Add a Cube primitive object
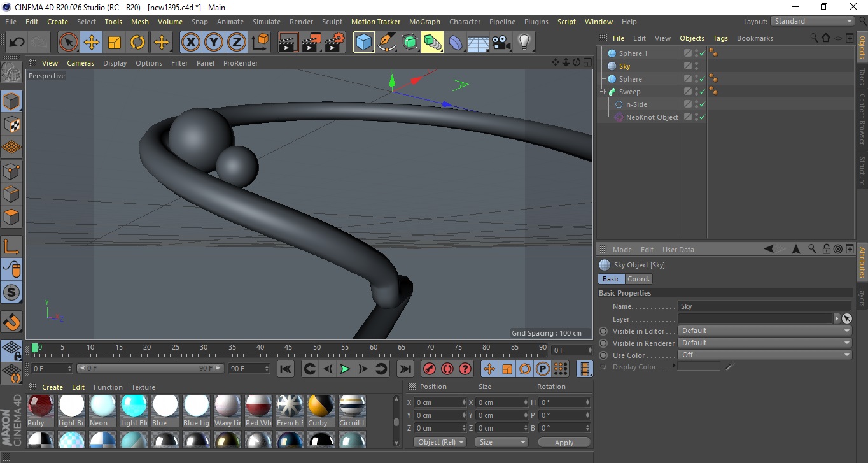Viewport: 868px width, 463px height. [363, 43]
